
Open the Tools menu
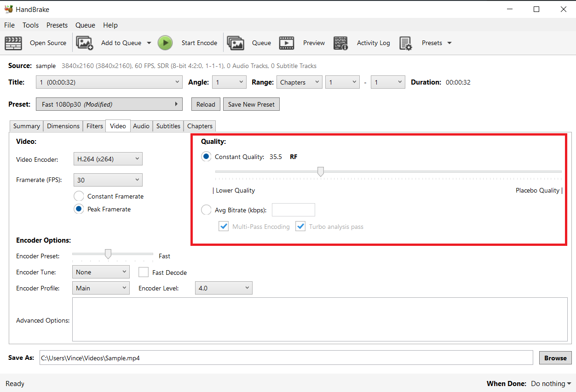click(30, 25)
